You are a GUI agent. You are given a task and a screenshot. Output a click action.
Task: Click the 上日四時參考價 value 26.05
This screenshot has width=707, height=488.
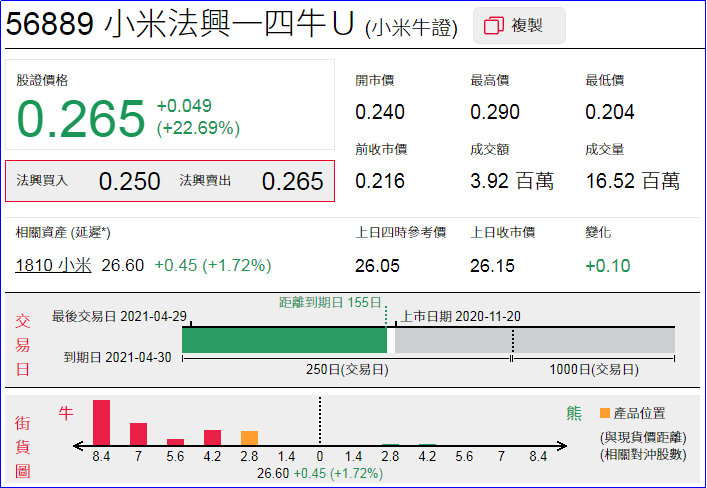pos(377,266)
